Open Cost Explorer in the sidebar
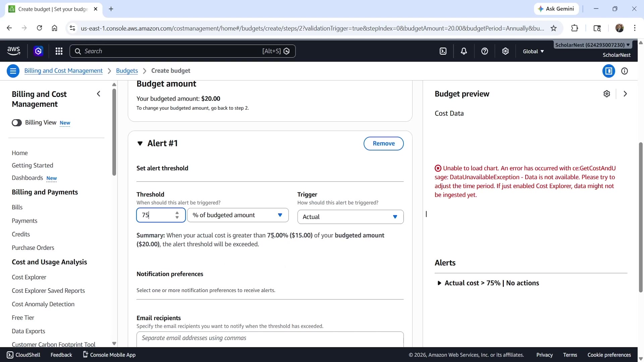This screenshot has height=362, width=644. (29, 277)
